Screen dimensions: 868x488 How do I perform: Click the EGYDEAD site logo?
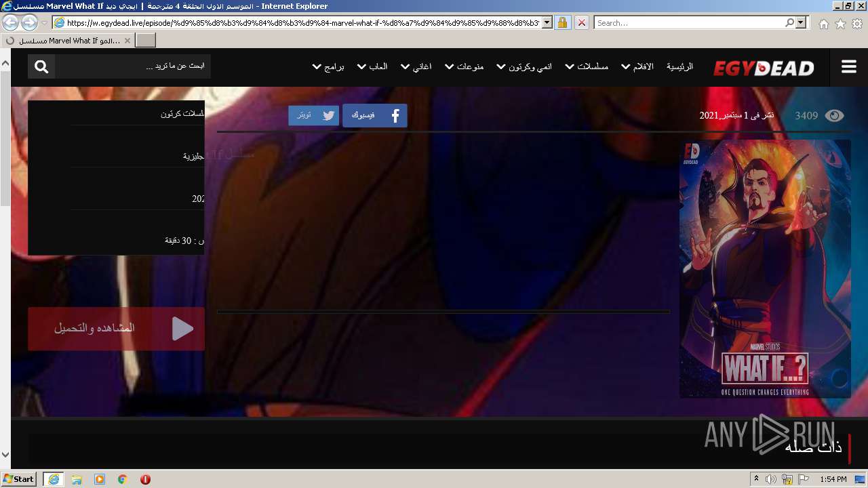click(x=764, y=68)
